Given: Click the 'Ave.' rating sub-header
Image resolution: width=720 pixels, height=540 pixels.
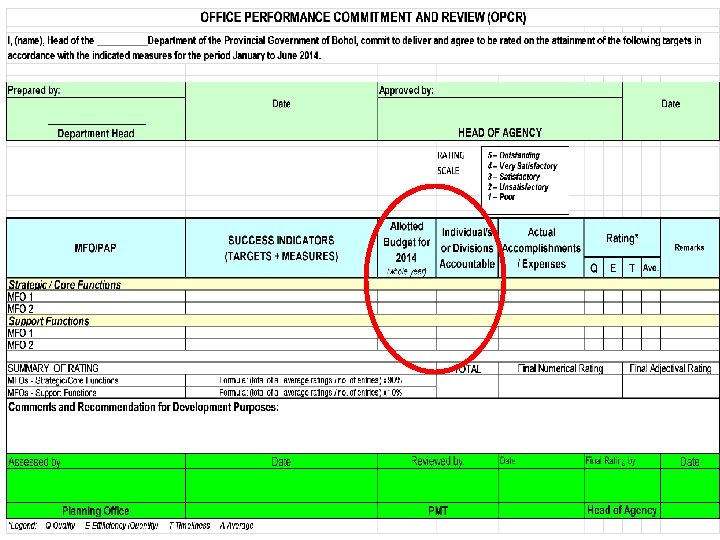Looking at the screenshot, I should pyautogui.click(x=651, y=268).
